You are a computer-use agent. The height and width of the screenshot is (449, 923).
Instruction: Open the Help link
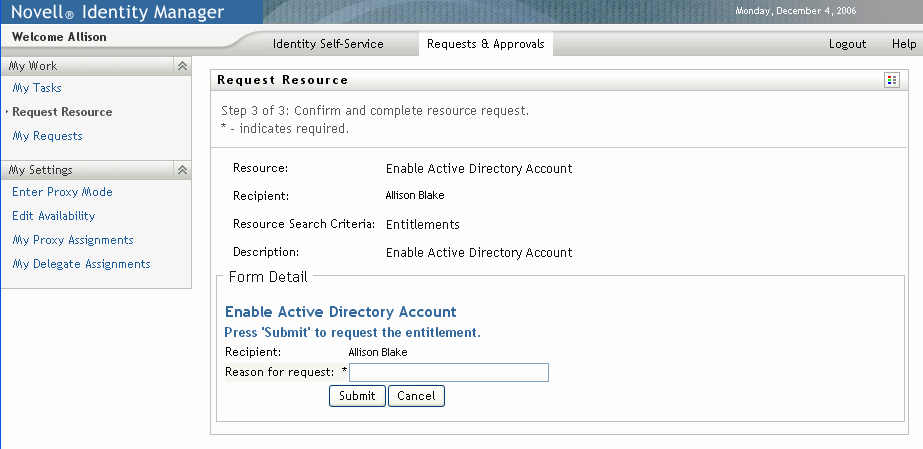(904, 44)
